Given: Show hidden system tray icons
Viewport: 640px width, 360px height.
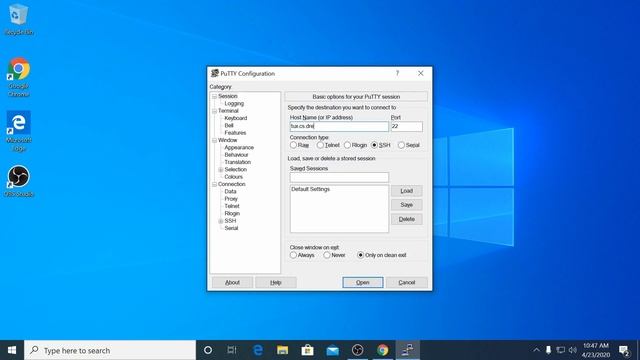Looking at the screenshot, I should 536,350.
